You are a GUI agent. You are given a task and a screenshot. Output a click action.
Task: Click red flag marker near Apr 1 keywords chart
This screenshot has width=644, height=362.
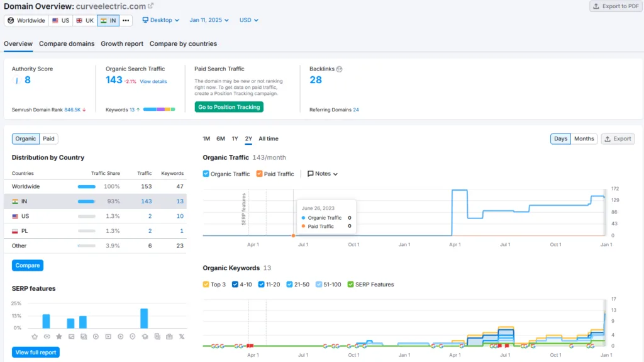(x=250, y=346)
